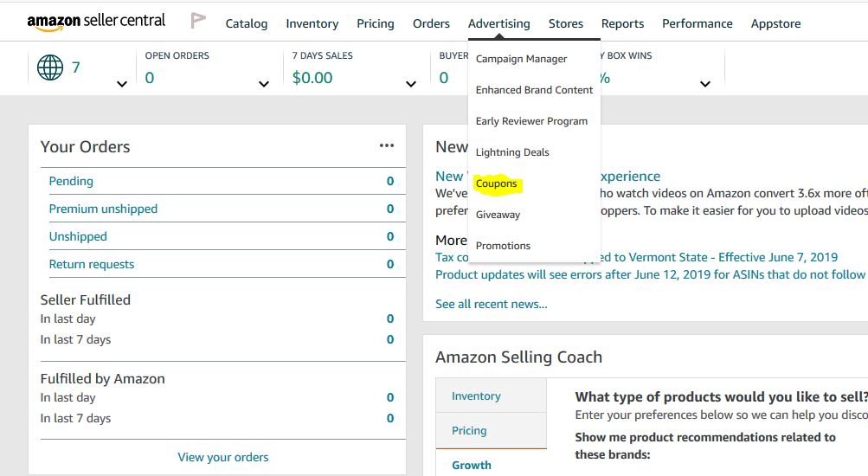Click Seller Fulfilled In last day count
868x476 pixels.
390,318
